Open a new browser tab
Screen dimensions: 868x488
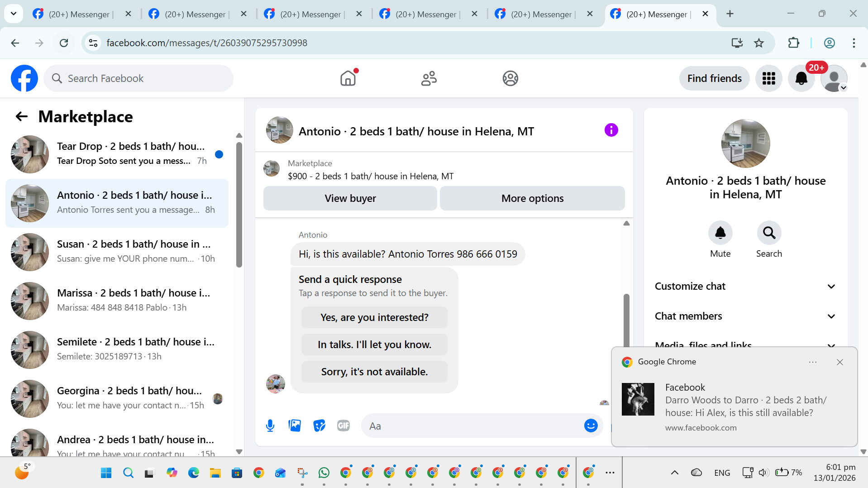[x=730, y=14]
